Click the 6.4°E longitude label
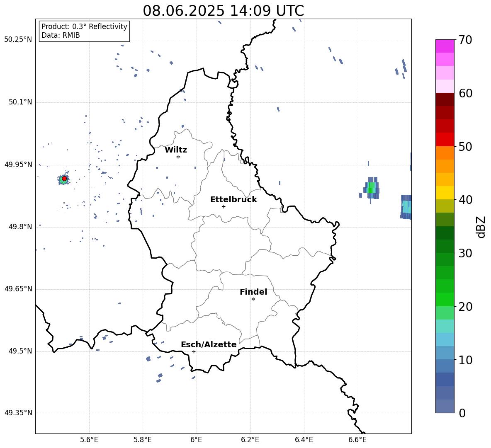Image resolution: width=491 pixels, height=448 pixels. pyautogui.click(x=304, y=440)
